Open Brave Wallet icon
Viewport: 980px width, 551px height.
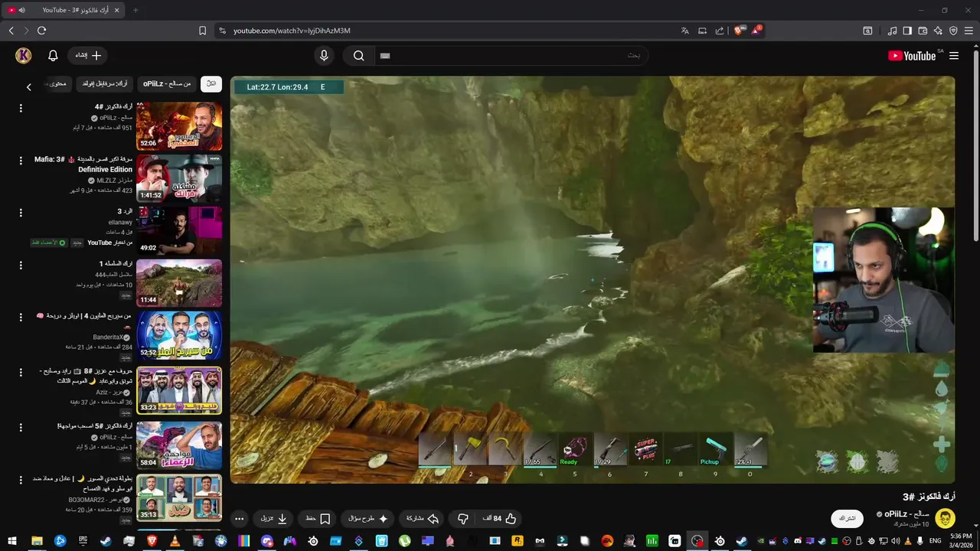click(x=923, y=31)
